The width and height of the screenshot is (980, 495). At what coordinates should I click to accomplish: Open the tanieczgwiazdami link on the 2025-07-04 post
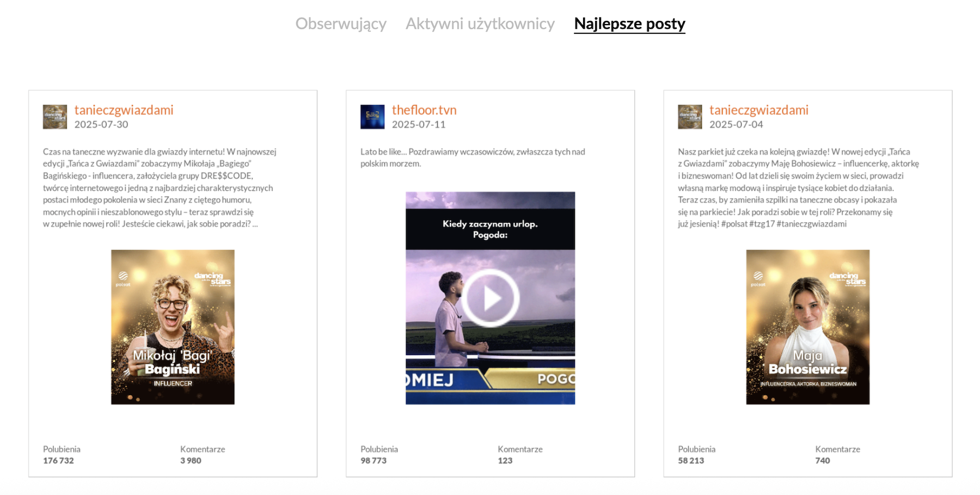[x=758, y=110]
